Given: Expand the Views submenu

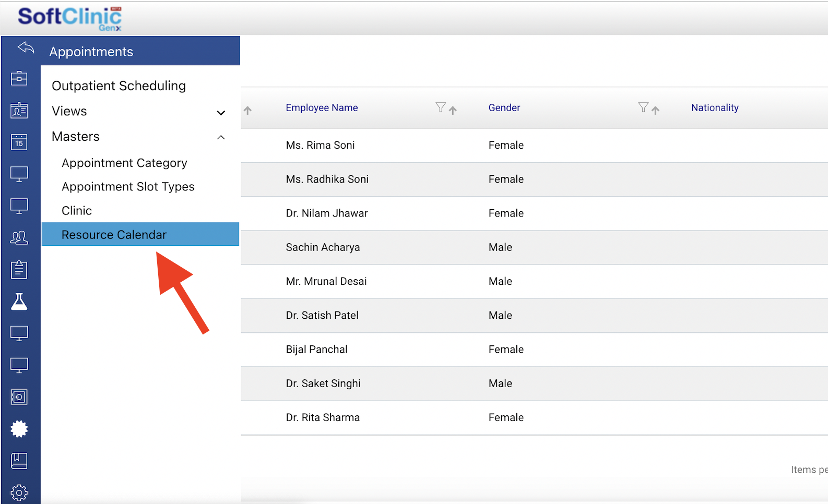Looking at the screenshot, I should 221,112.
